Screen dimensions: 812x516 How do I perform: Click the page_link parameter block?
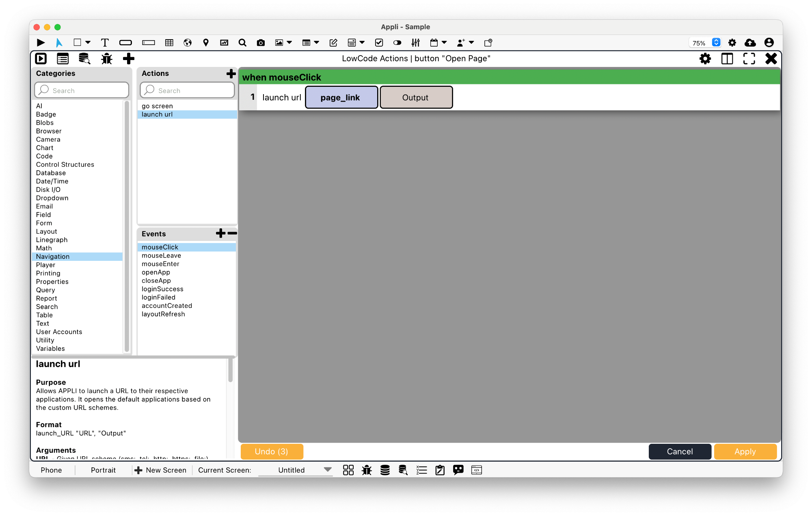[341, 97]
